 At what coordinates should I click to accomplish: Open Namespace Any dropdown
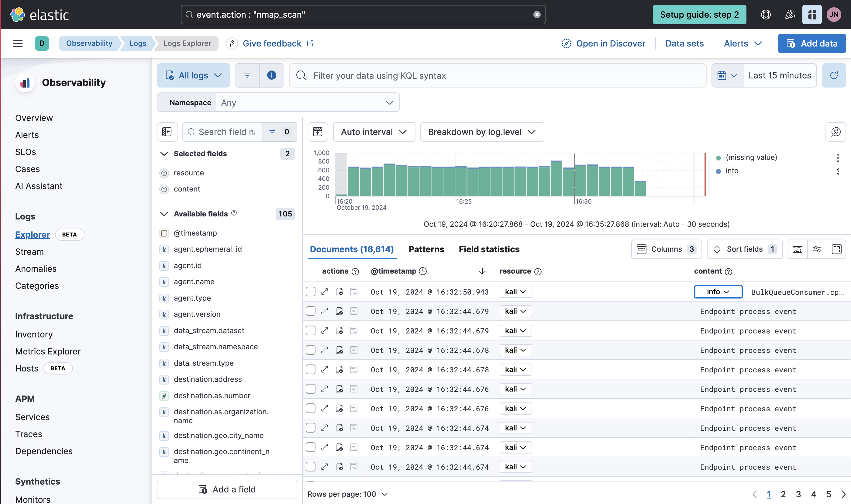tap(307, 102)
